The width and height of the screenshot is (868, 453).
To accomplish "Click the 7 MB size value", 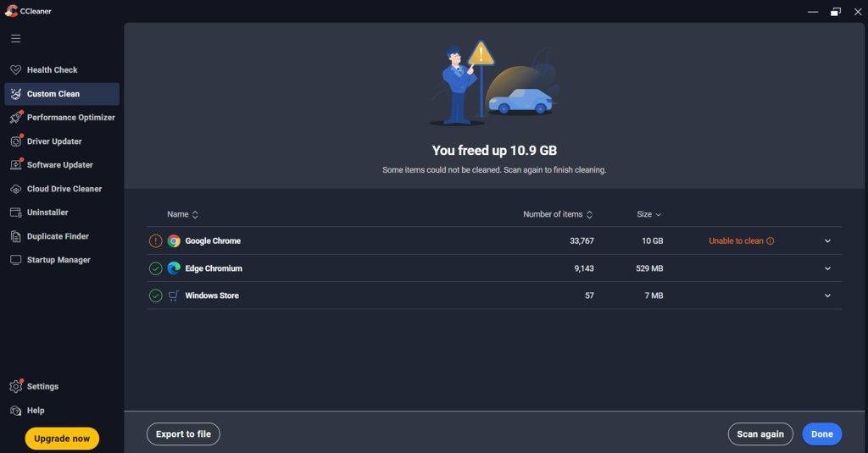I will (x=654, y=296).
